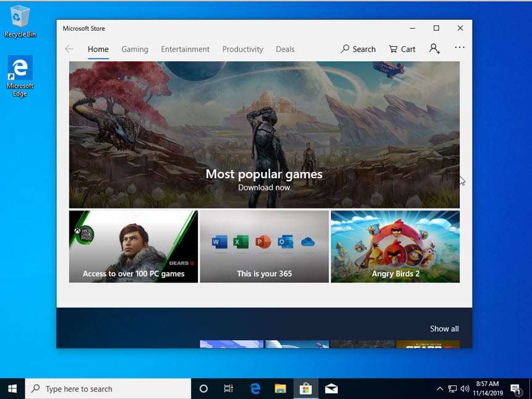Viewport: 532px width, 399px height.
Task: Open the Action Center notifications icon
Action: (516, 389)
